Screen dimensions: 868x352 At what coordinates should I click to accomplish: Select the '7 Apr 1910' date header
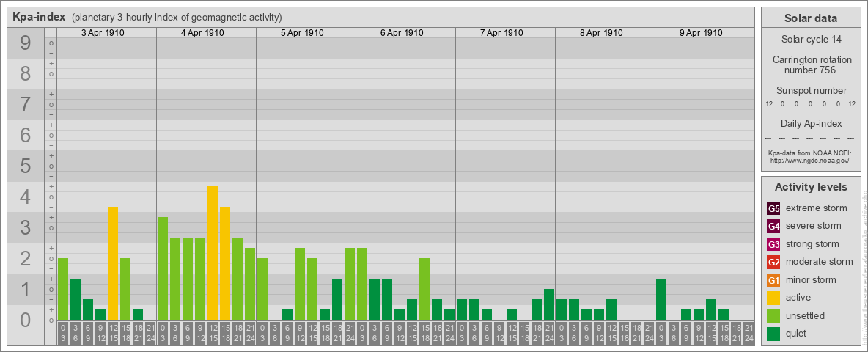click(501, 33)
